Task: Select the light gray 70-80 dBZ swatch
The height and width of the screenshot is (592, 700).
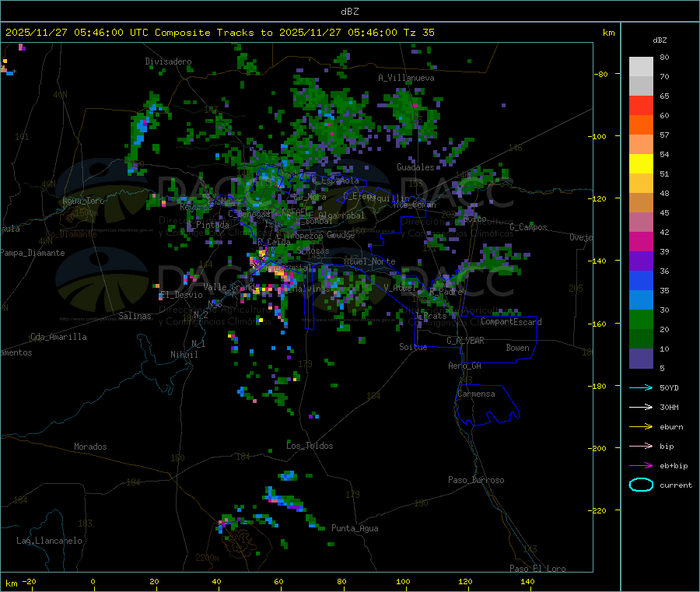Action: point(641,67)
